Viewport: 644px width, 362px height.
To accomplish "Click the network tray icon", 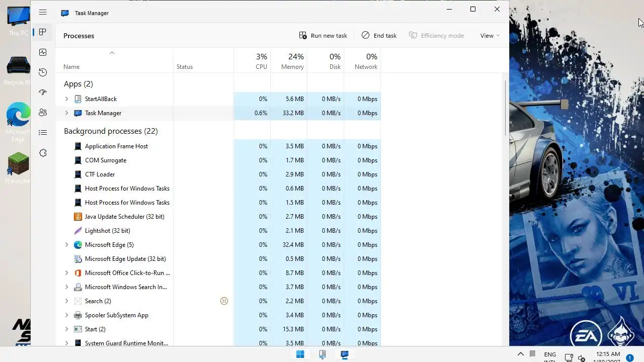I will 569,358.
